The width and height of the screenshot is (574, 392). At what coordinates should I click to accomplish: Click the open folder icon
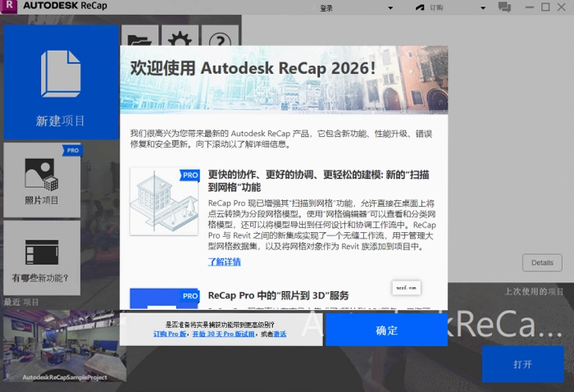140,35
